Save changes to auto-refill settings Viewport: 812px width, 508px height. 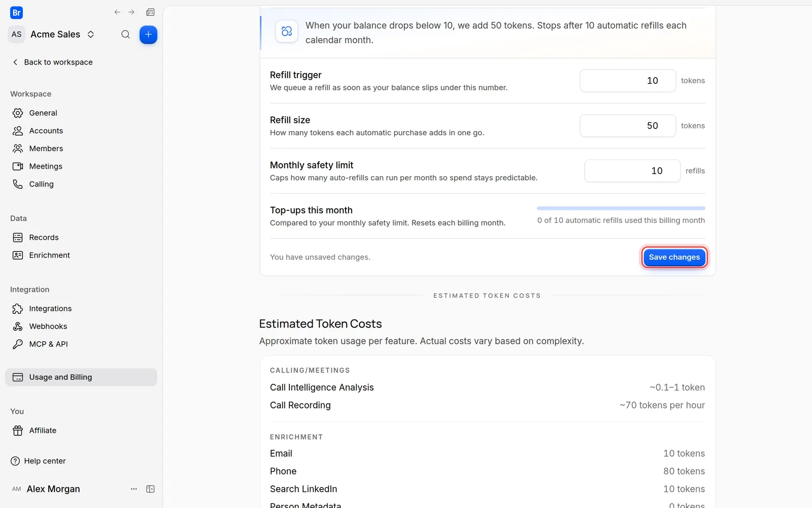tap(674, 257)
